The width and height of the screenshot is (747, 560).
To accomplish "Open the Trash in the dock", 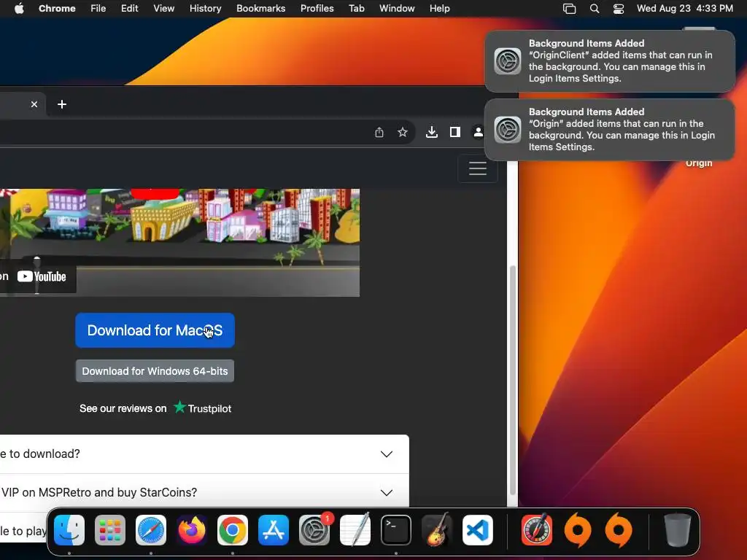I will [x=678, y=530].
